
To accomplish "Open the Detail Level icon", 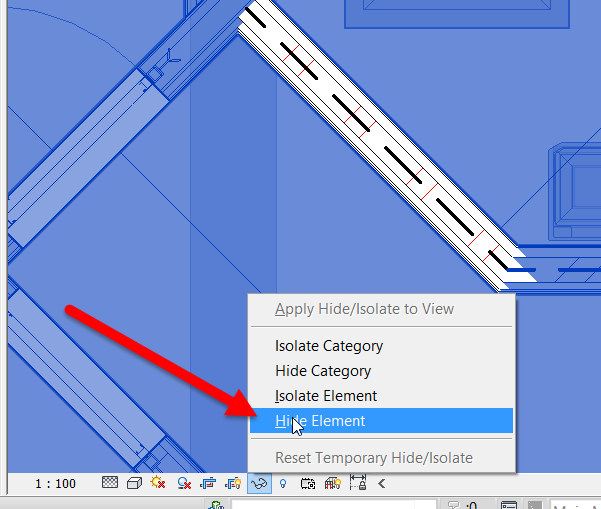I will [110, 482].
